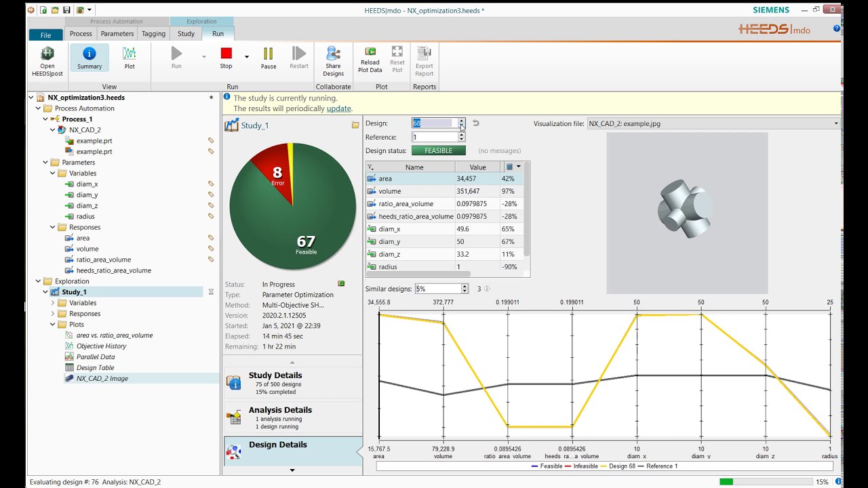Switch to the Parameters tab
The image size is (868, 488).
pos(117,34)
